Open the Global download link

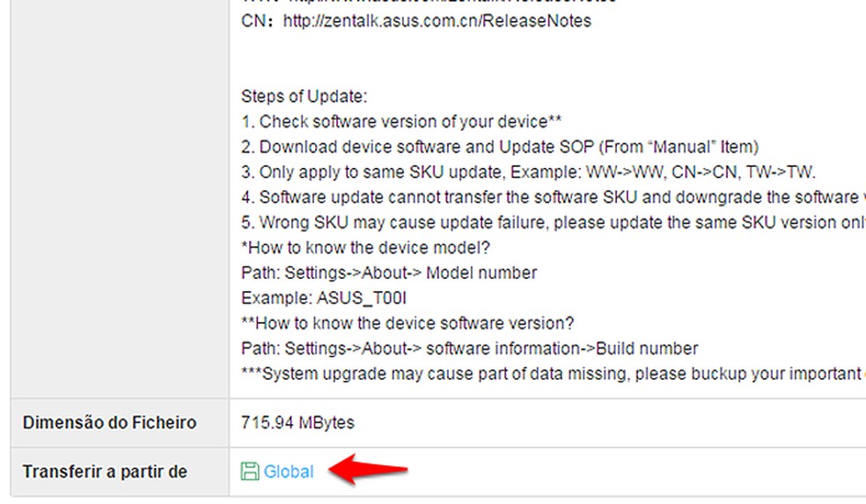pyautogui.click(x=289, y=471)
